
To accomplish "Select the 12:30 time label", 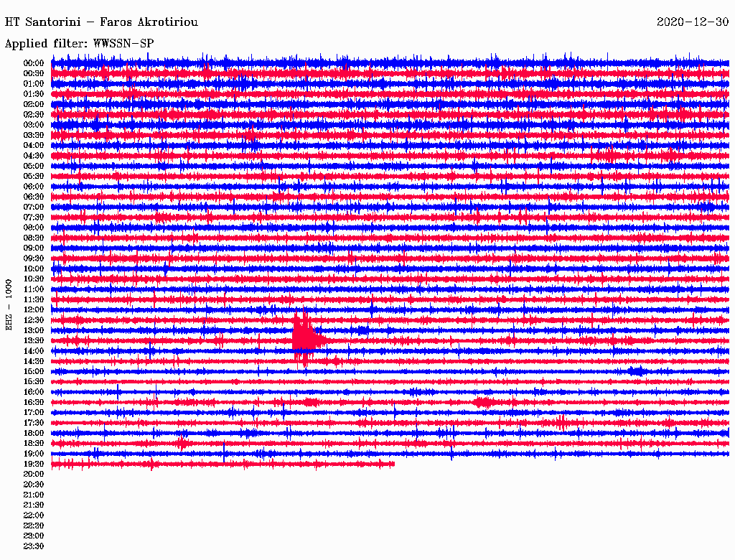I will tap(33, 320).
